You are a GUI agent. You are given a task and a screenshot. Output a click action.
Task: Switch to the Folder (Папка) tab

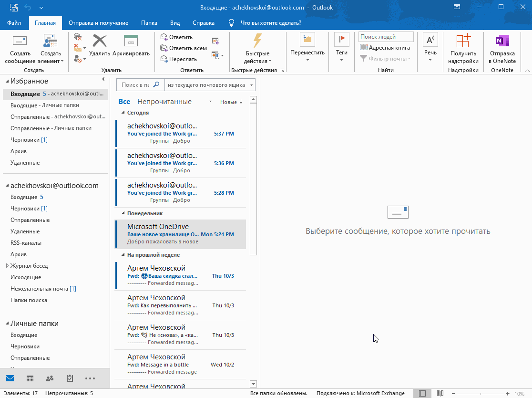tap(149, 23)
